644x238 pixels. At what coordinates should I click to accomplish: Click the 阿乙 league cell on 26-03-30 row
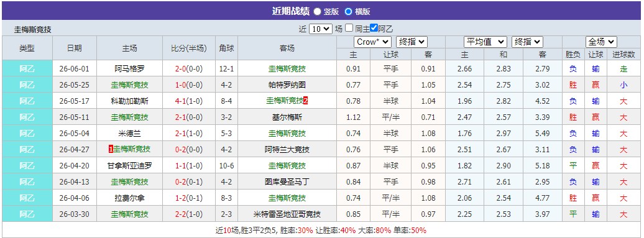coord(27,214)
